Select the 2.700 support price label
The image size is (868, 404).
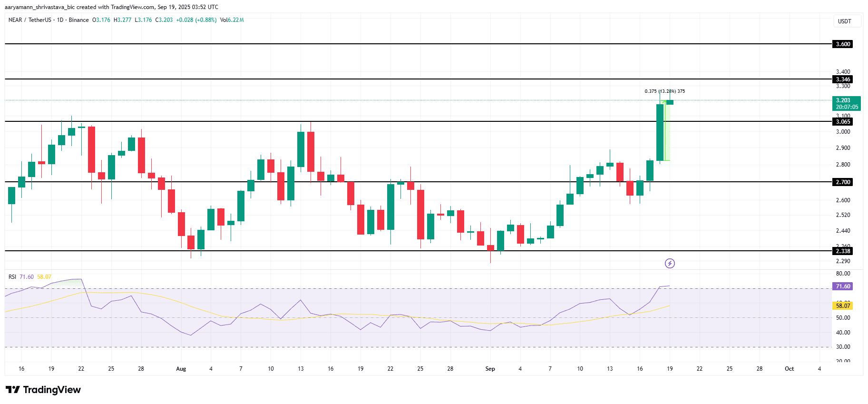pos(843,182)
